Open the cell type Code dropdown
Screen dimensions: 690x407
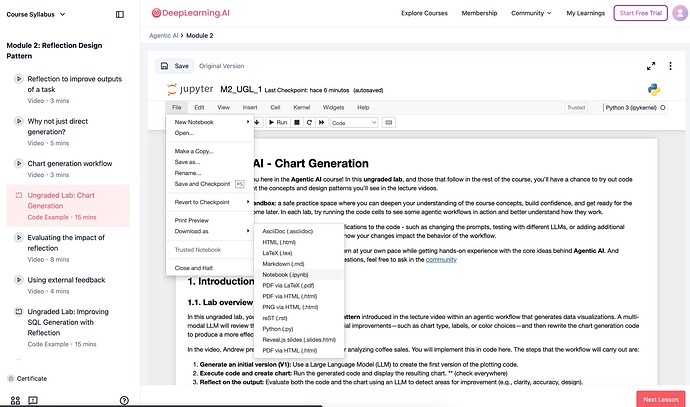(354, 122)
